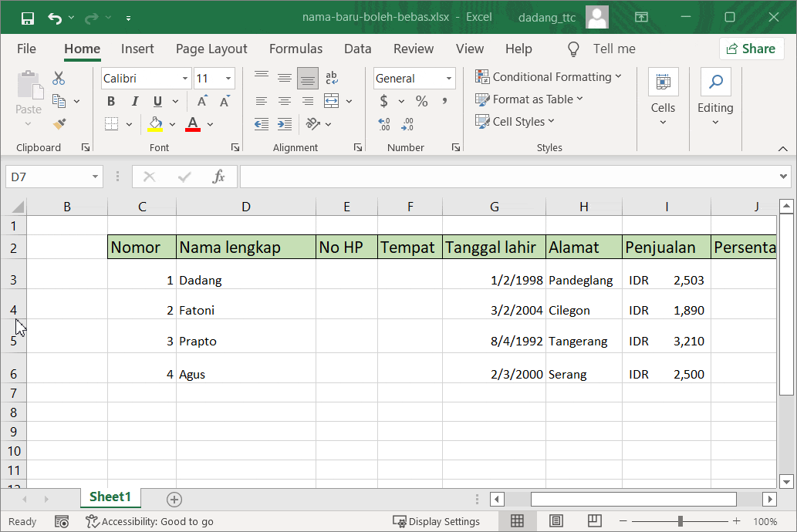The image size is (797, 532).
Task: Switch to the Formulas ribbon tab
Action: tap(295, 48)
